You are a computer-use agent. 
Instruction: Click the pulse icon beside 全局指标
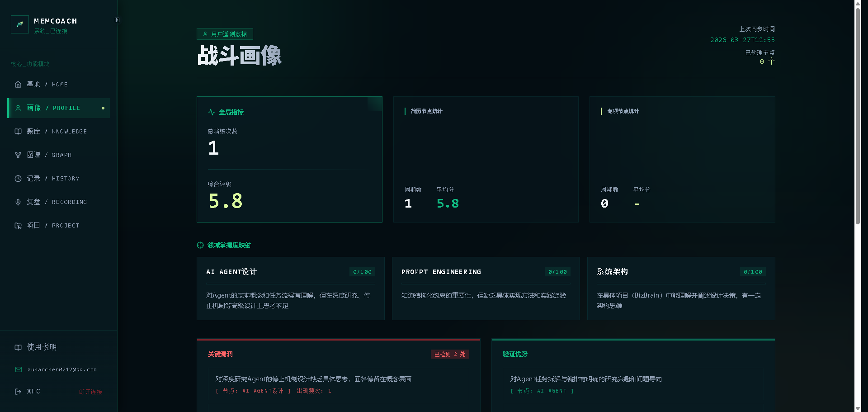pyautogui.click(x=212, y=112)
